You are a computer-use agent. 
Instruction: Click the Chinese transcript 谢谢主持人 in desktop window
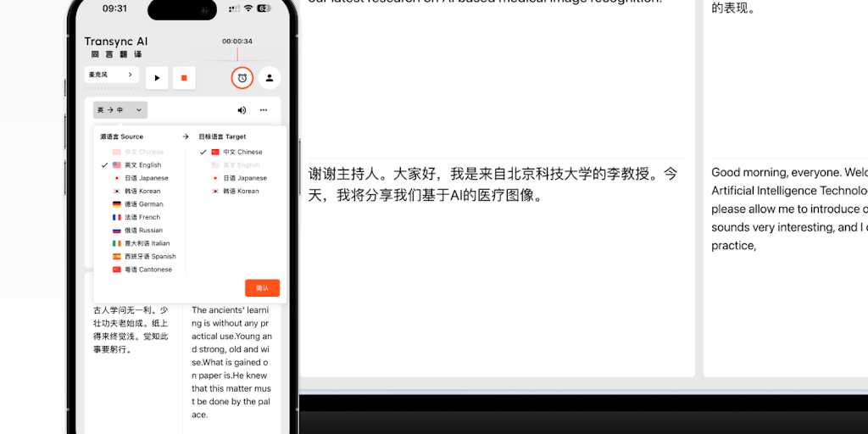point(492,185)
